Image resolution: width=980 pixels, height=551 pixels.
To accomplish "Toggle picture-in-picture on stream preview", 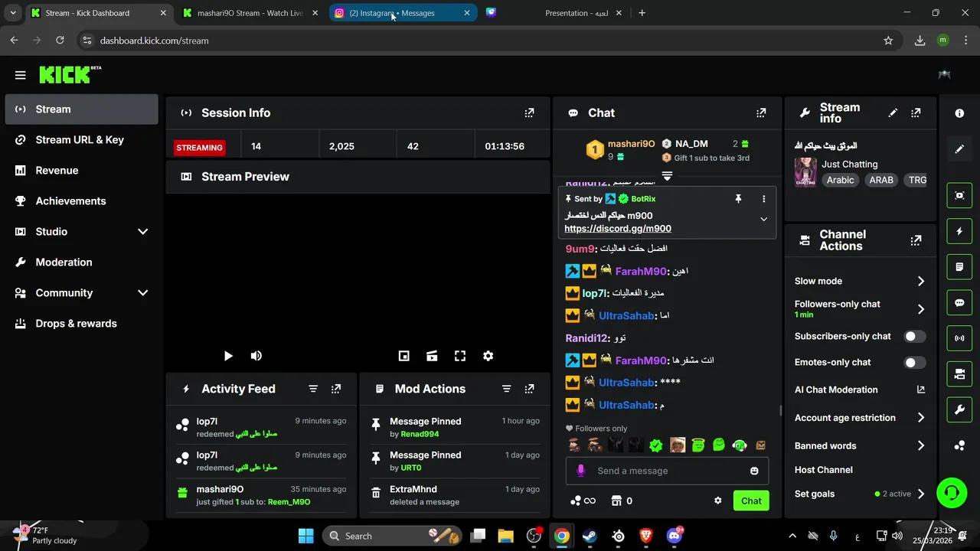I will (403, 356).
